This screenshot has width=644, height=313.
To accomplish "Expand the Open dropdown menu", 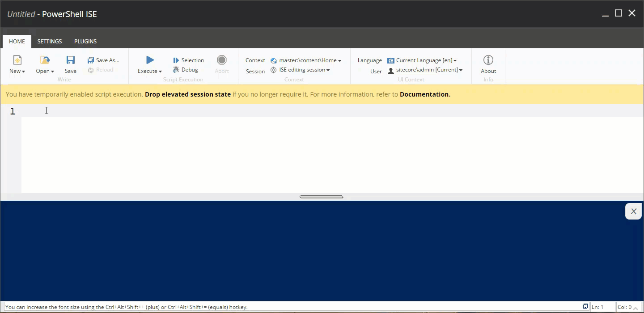I will pos(52,72).
